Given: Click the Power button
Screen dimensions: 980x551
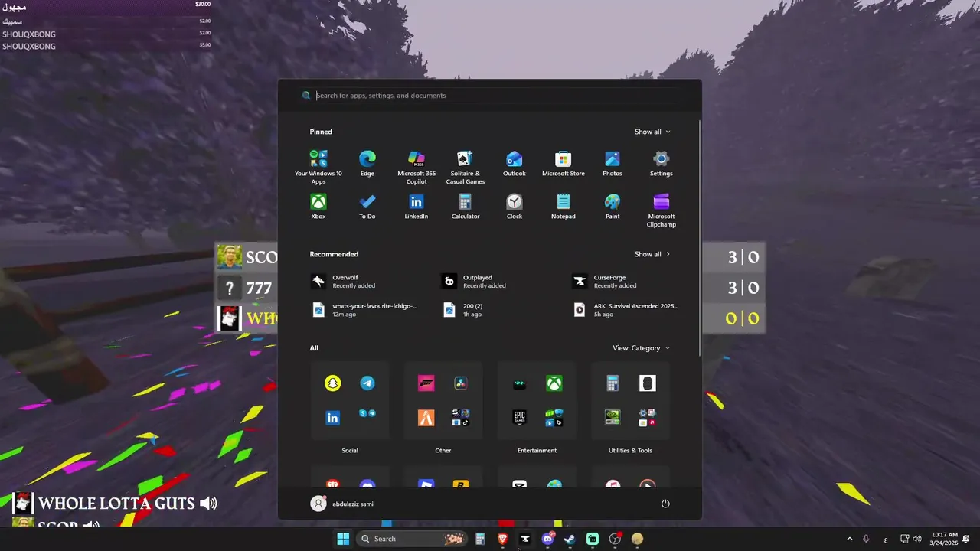Looking at the screenshot, I should [x=665, y=504].
